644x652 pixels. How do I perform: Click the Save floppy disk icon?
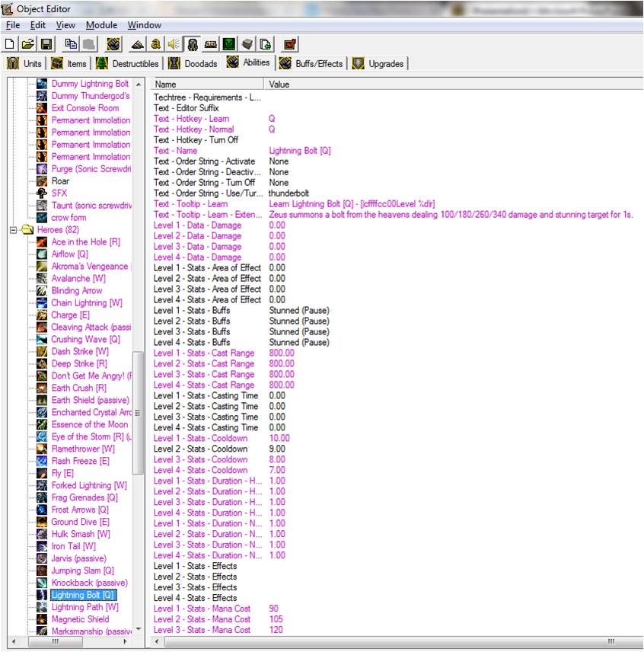[46, 44]
